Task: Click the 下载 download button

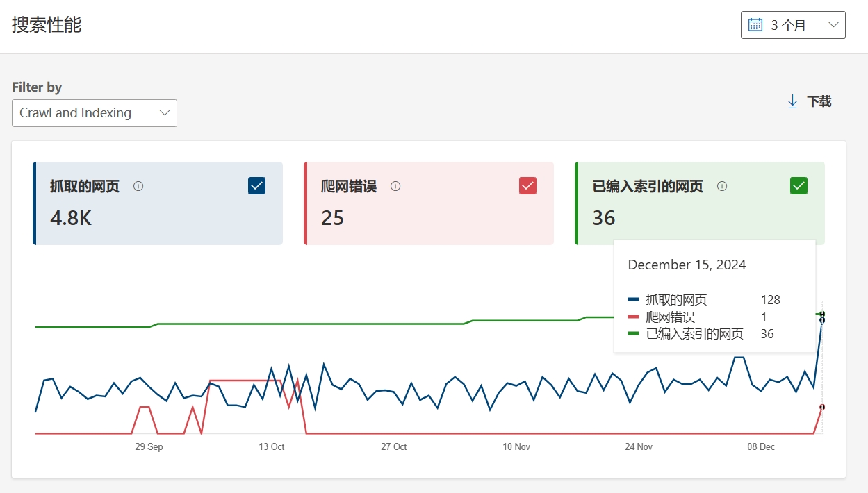Action: (x=809, y=101)
